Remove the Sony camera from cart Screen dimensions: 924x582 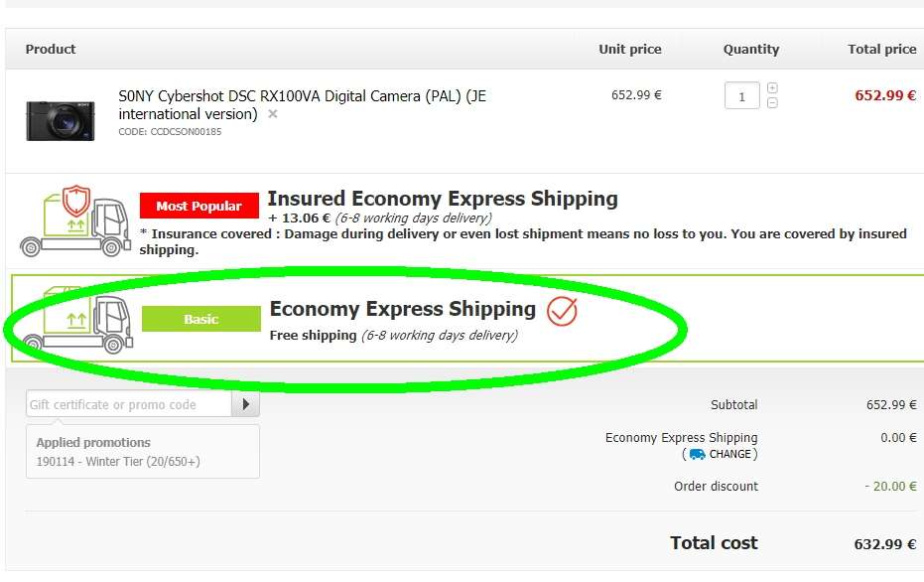pyautogui.click(x=273, y=114)
